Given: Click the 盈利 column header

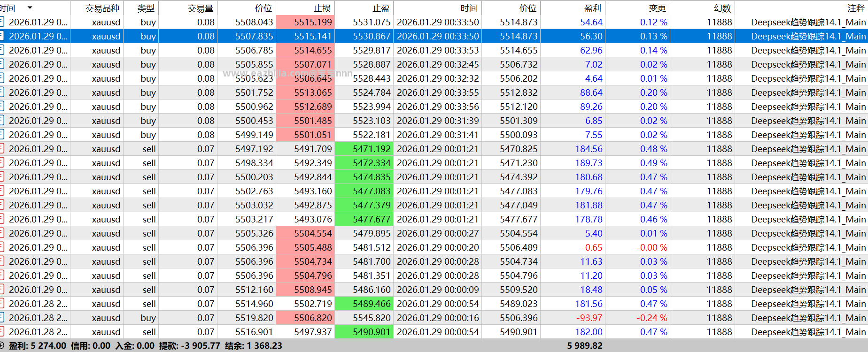Looking at the screenshot, I should click(593, 8).
